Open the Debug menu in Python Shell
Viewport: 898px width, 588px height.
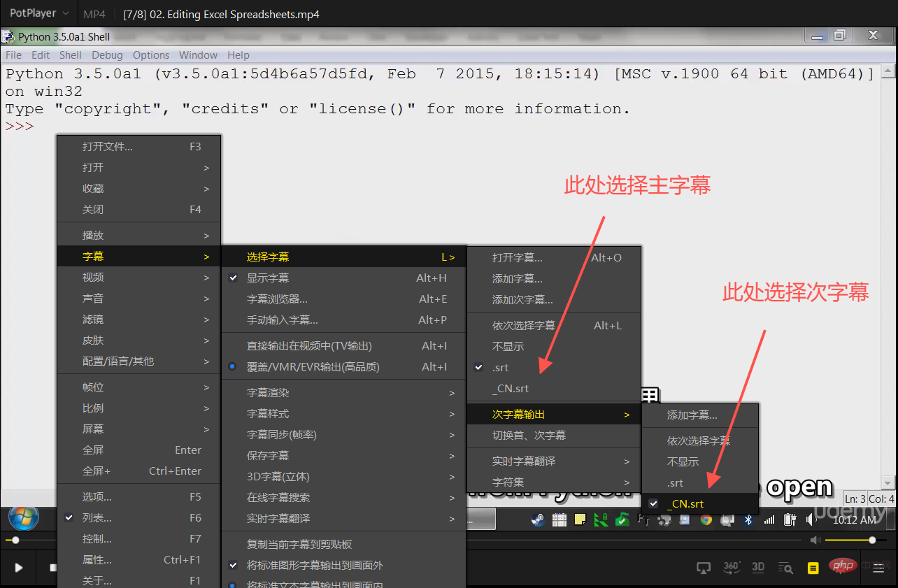click(x=107, y=55)
